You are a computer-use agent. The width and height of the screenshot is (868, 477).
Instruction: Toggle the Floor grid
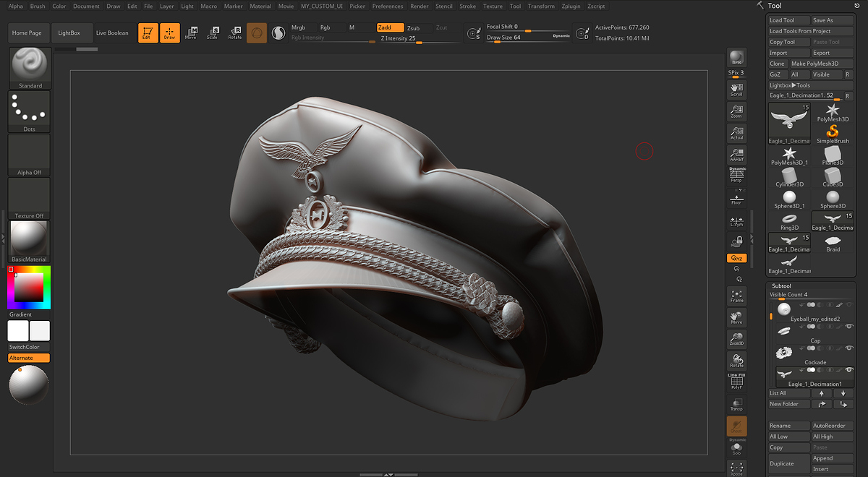point(736,197)
